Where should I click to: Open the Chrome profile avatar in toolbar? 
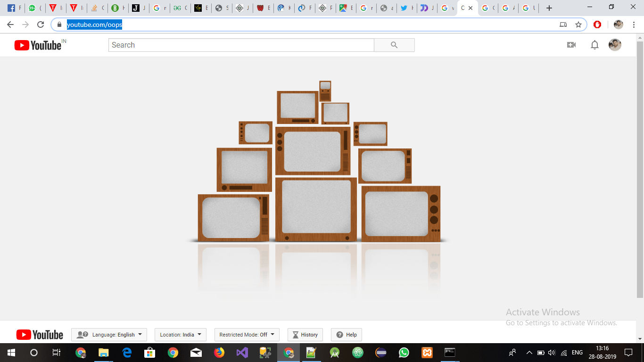tap(618, 25)
